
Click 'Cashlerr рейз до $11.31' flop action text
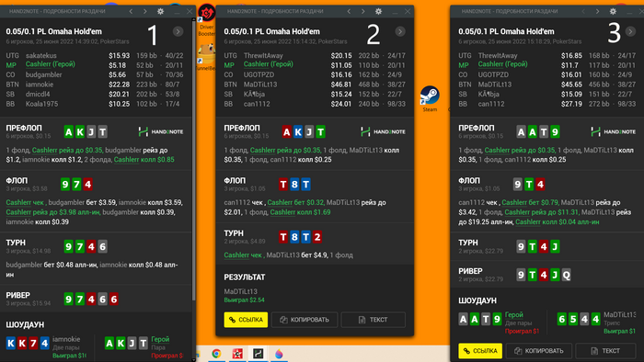pyautogui.click(x=541, y=212)
